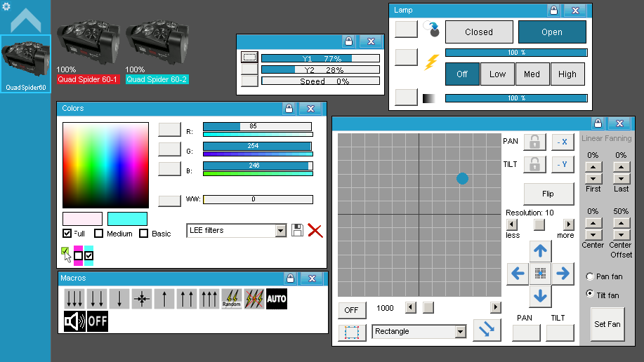644x362 pixels.
Task: Select the single up arrow macro
Action: 164,298
